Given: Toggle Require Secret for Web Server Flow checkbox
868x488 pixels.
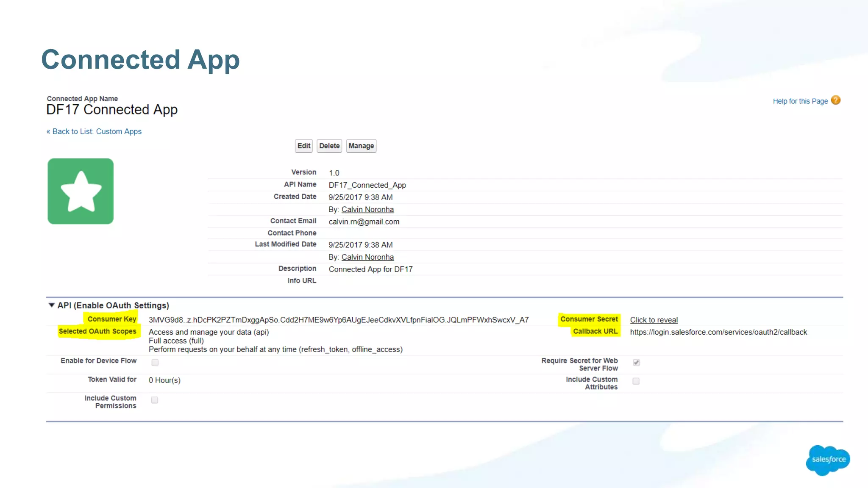Looking at the screenshot, I should tap(636, 362).
